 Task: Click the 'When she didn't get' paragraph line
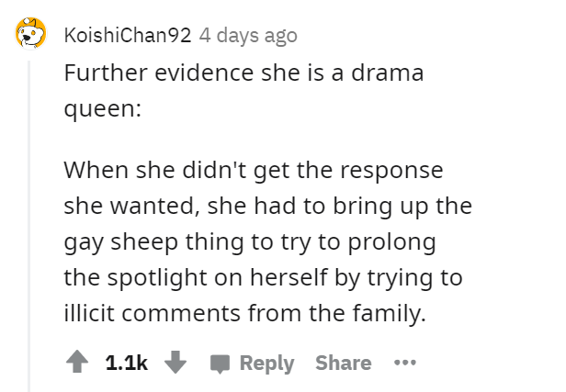pos(254,170)
